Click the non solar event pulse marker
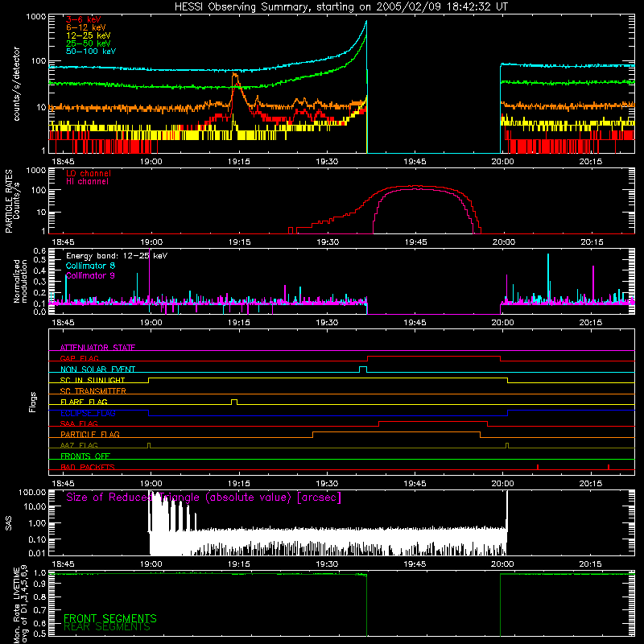 tap(363, 369)
